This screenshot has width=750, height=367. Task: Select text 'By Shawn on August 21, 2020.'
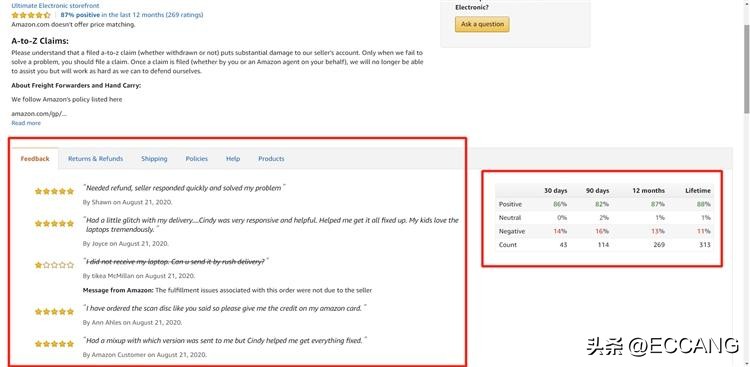pos(127,202)
